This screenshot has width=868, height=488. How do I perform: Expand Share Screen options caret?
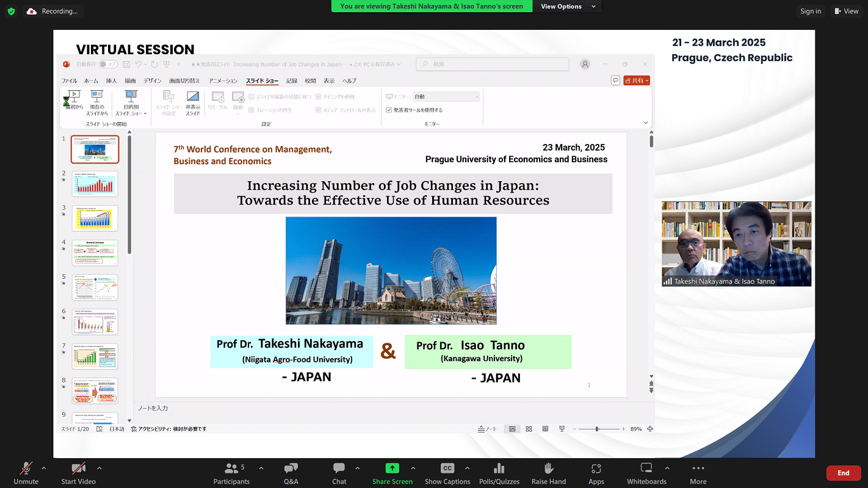[x=413, y=468]
